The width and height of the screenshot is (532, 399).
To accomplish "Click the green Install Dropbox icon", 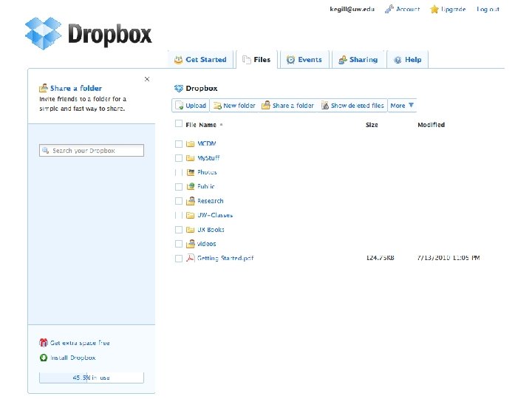I will click(x=44, y=358).
